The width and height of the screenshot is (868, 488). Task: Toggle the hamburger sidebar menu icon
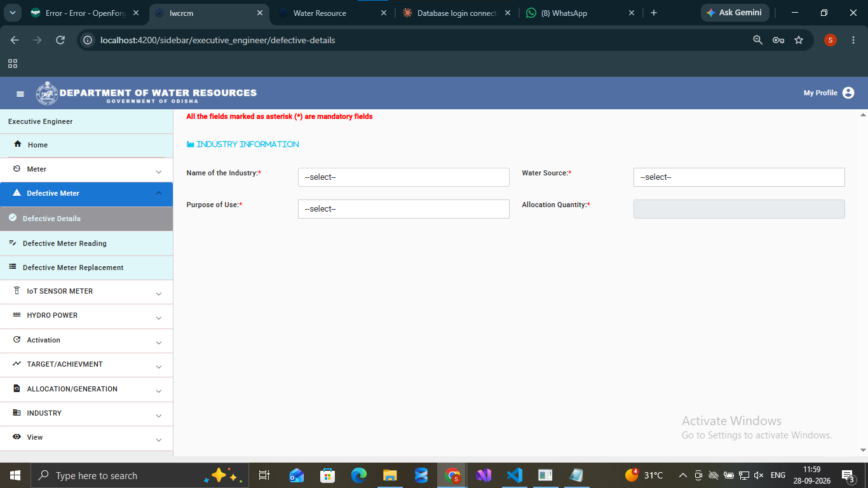(x=20, y=93)
